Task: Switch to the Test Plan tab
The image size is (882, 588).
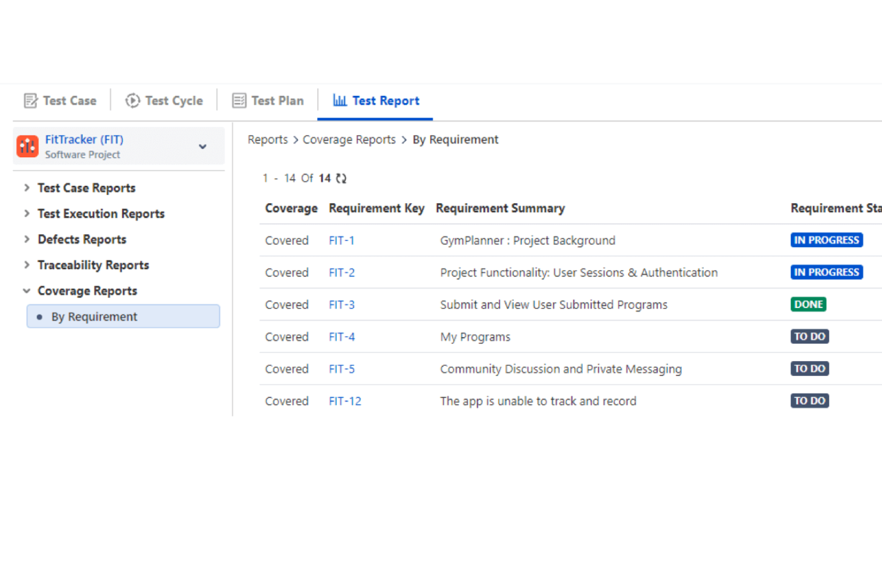Action: tap(277, 100)
